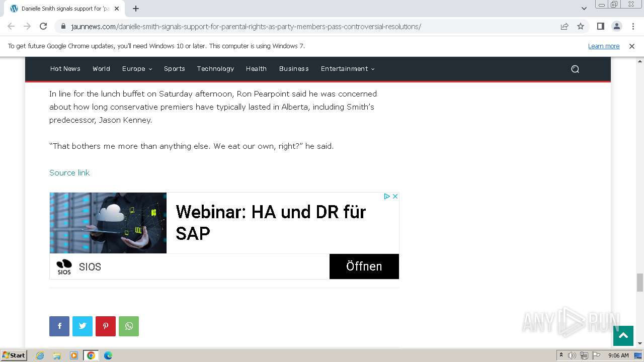644x362 pixels.
Task: Open Microsoft Edge from the taskbar
Action: 108,355
